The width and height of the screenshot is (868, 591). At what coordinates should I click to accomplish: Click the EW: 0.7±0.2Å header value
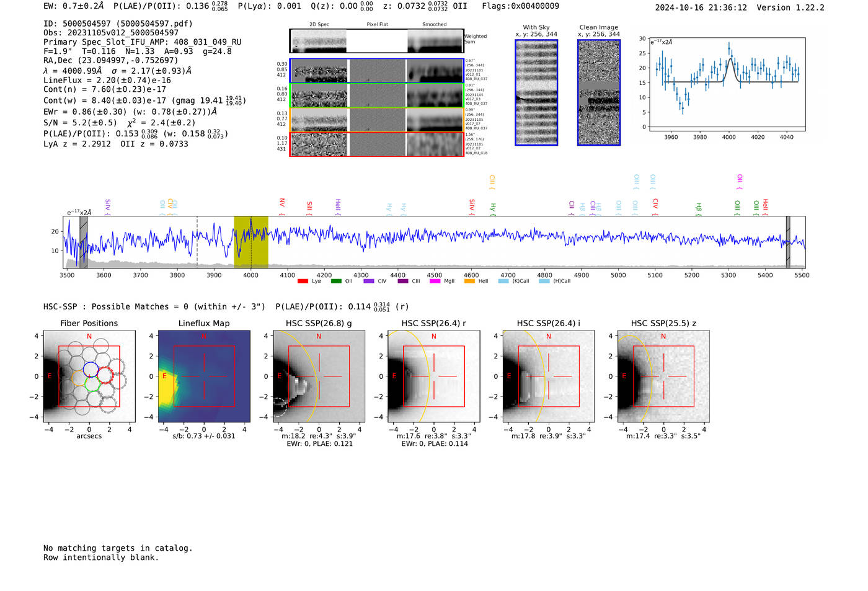point(74,6)
